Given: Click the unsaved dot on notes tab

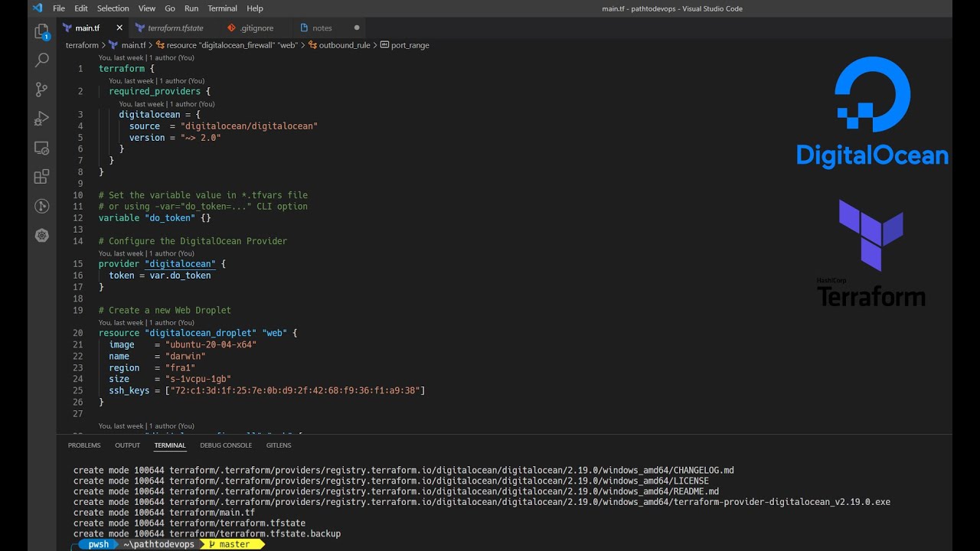Looking at the screenshot, I should pos(357,28).
